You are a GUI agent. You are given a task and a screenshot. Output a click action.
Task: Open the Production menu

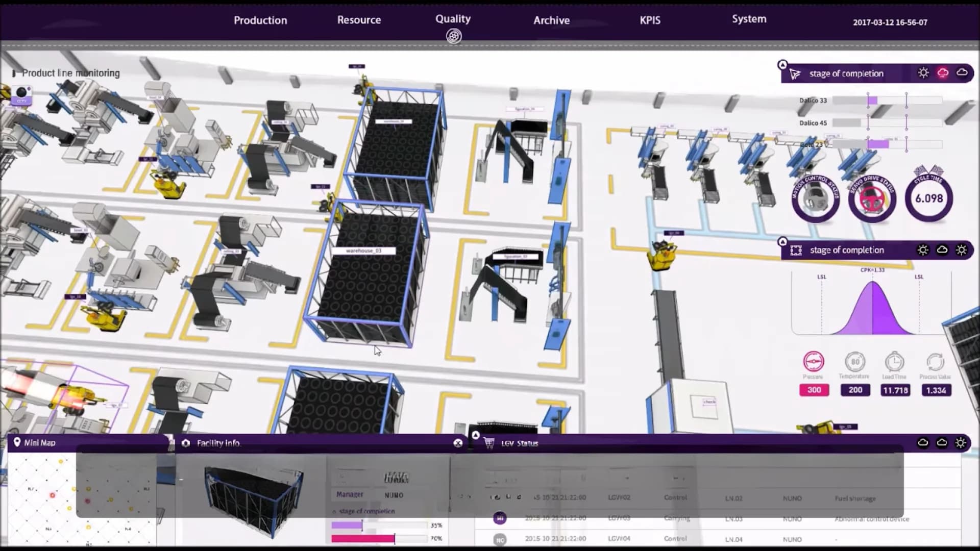pyautogui.click(x=260, y=20)
